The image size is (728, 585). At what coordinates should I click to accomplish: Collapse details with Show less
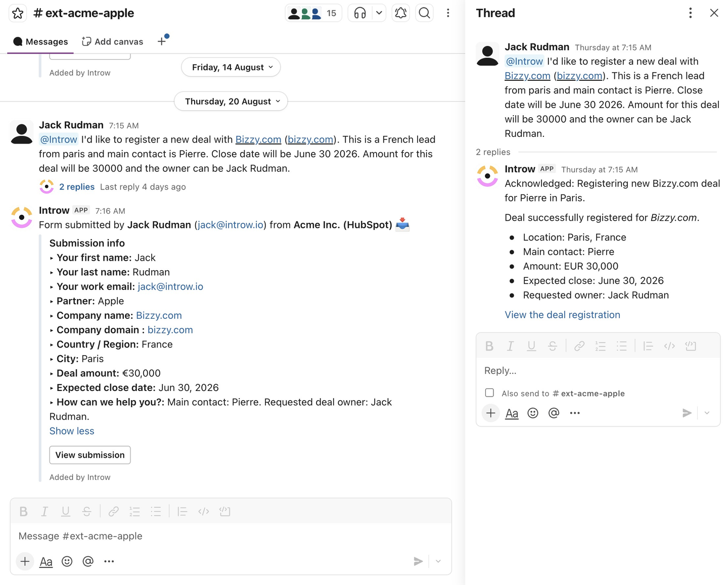tap(72, 431)
